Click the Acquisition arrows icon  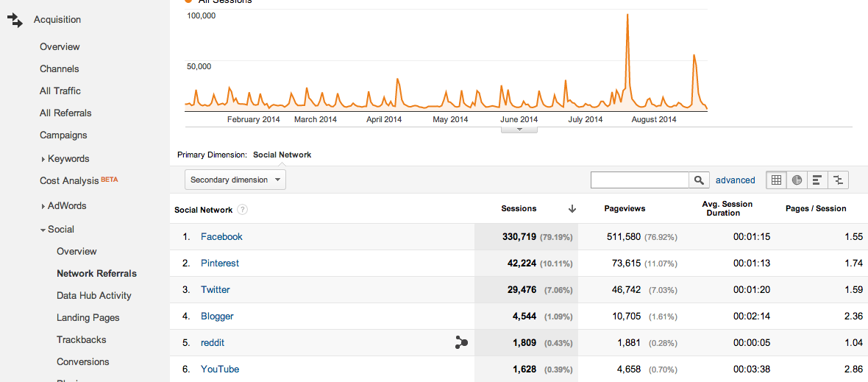pos(15,20)
